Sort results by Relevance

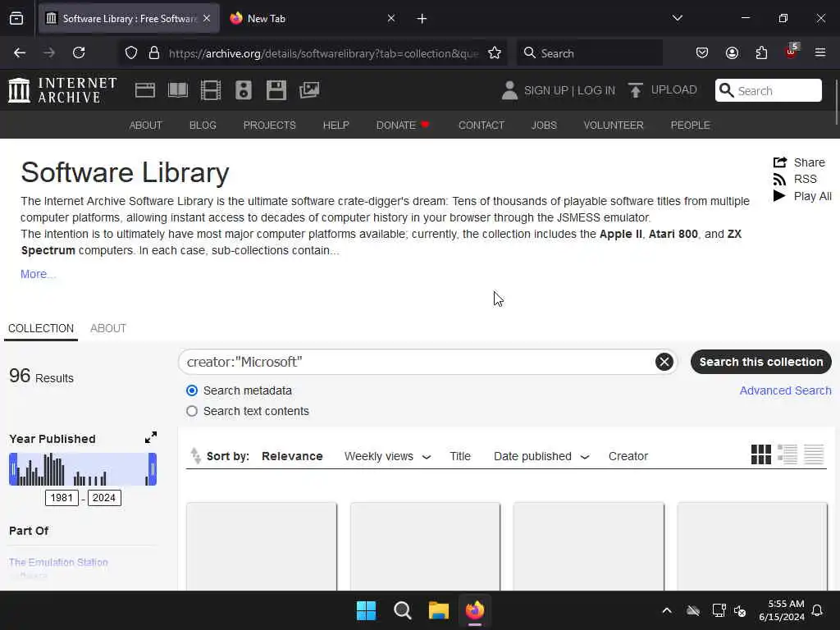coord(292,456)
